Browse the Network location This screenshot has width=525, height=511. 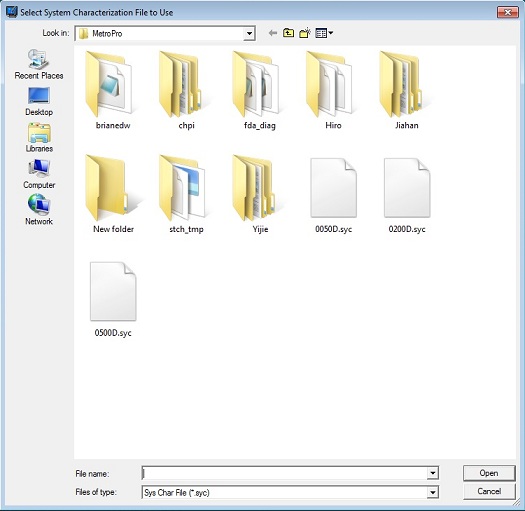click(x=39, y=210)
